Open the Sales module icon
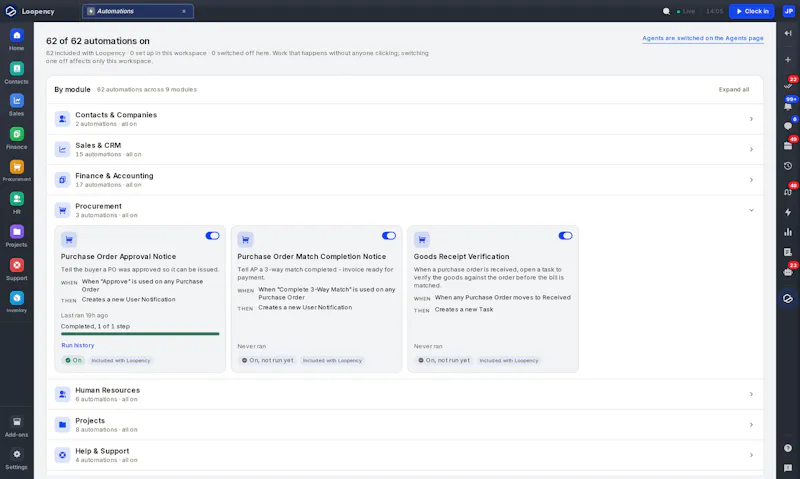This screenshot has height=479, width=800. pos(16,105)
